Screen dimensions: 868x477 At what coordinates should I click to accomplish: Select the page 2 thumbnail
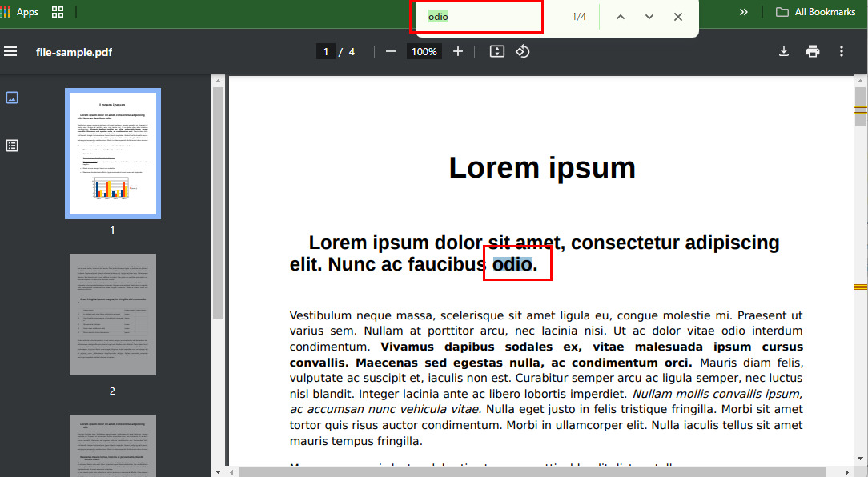point(112,314)
